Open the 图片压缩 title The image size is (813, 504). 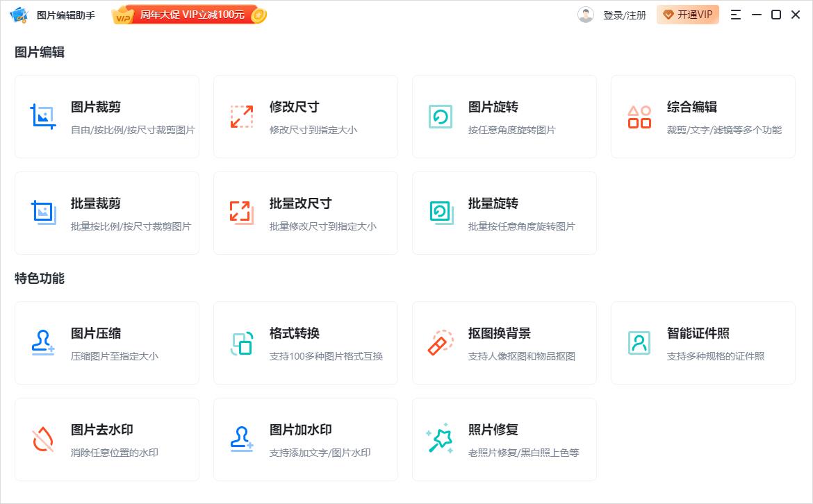(95, 333)
